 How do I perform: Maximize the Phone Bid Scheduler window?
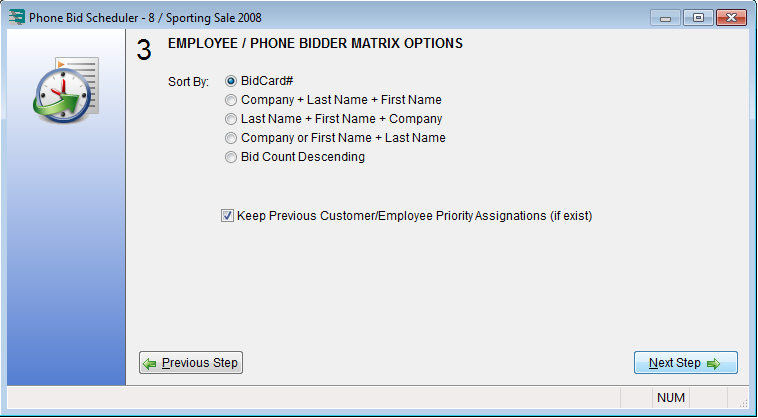tap(696, 17)
